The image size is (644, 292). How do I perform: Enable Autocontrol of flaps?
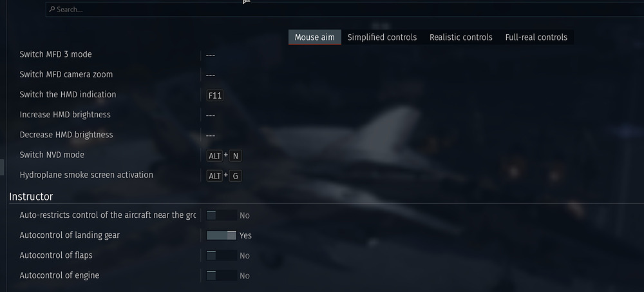[222, 255]
